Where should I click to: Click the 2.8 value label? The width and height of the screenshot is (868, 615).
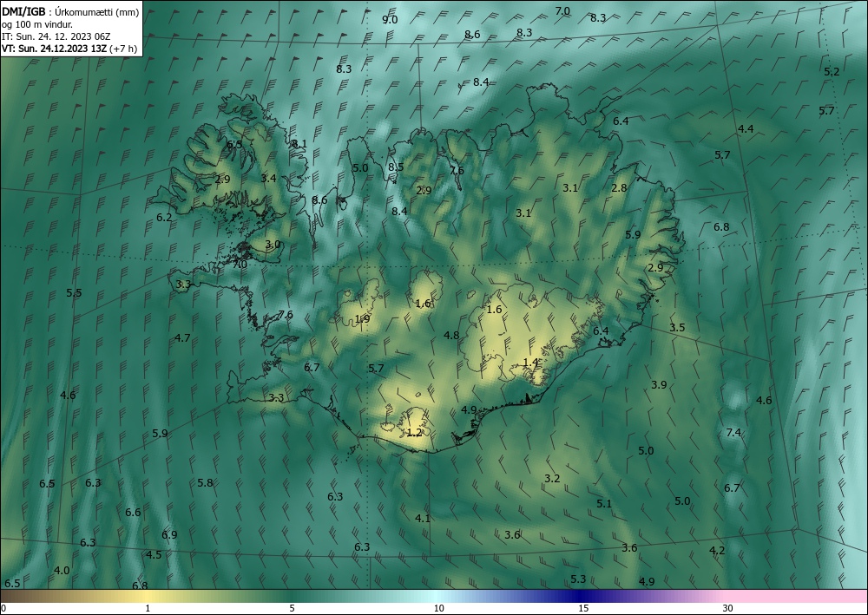pos(619,188)
